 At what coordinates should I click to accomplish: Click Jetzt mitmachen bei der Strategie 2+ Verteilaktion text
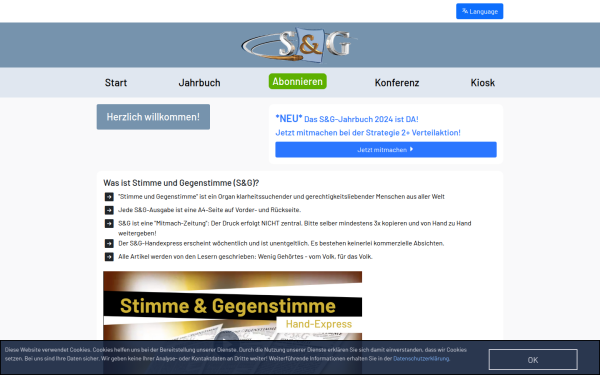pos(368,132)
